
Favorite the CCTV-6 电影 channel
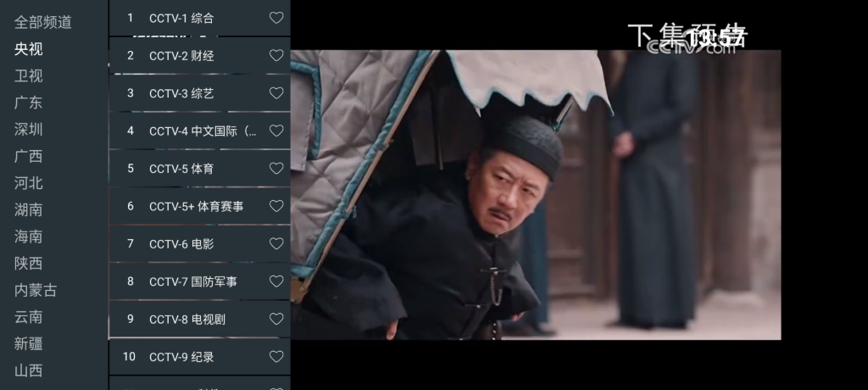pyautogui.click(x=276, y=244)
